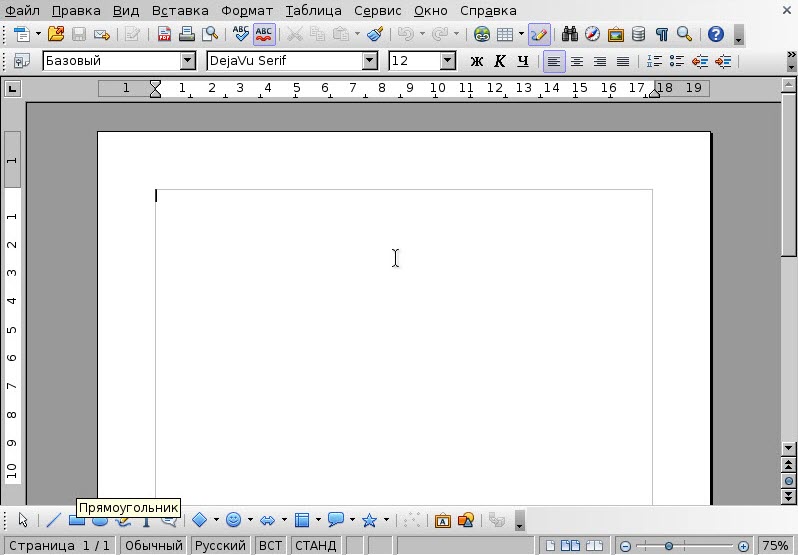This screenshot has width=798, height=555.
Task: Open the Таблица menu
Action: coord(314,11)
